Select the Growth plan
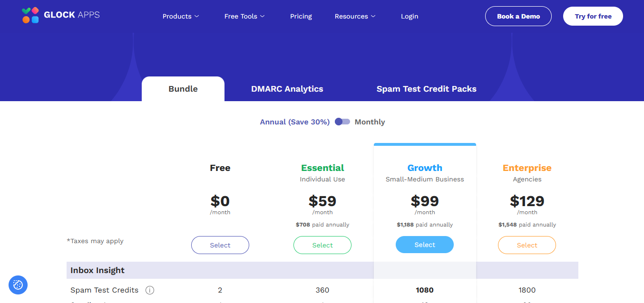This screenshot has height=303, width=644. coord(424,244)
